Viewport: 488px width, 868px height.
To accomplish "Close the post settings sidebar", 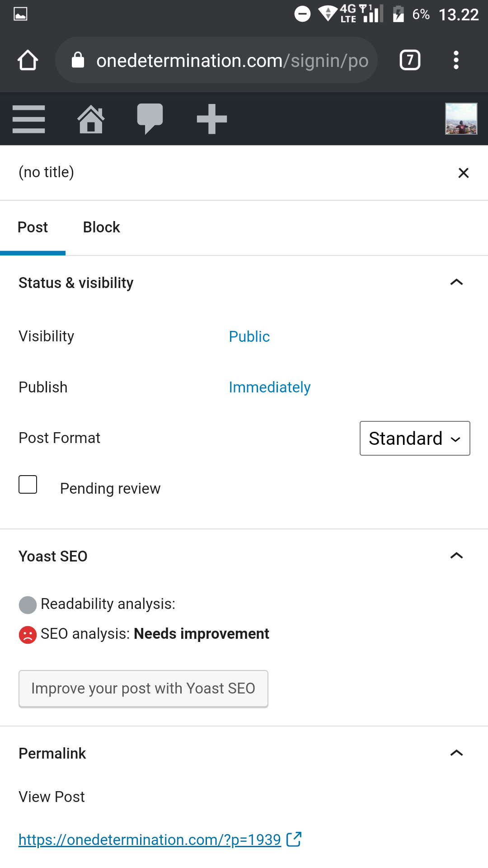I will [x=463, y=173].
